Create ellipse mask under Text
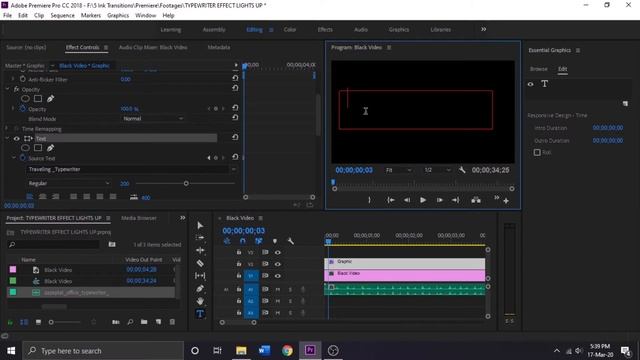The image size is (640, 360). click(25, 148)
